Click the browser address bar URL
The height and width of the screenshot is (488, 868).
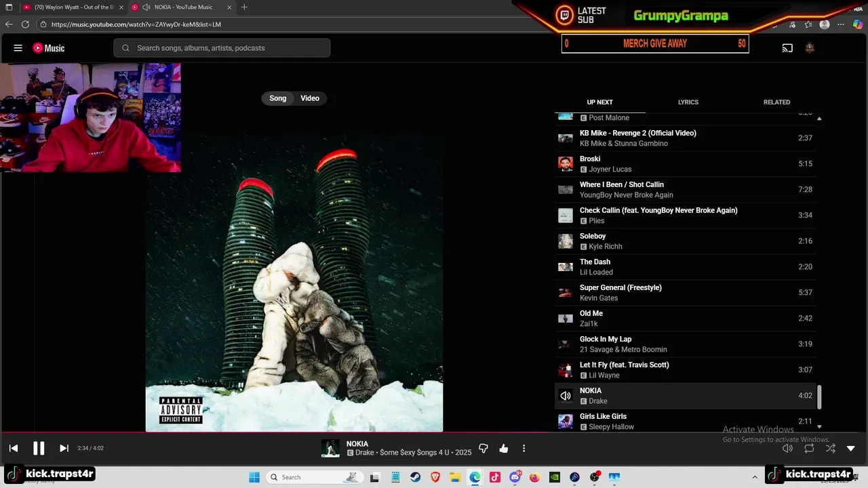pos(136,24)
